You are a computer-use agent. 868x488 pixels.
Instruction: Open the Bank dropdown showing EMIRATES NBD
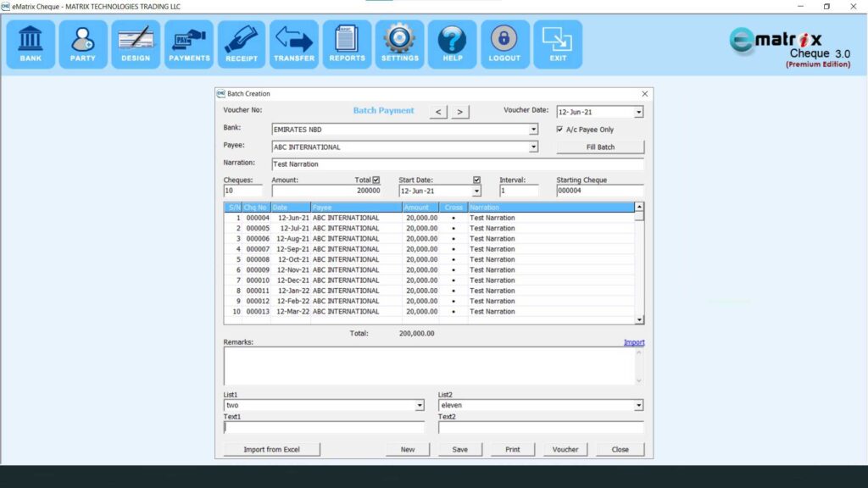coord(533,129)
